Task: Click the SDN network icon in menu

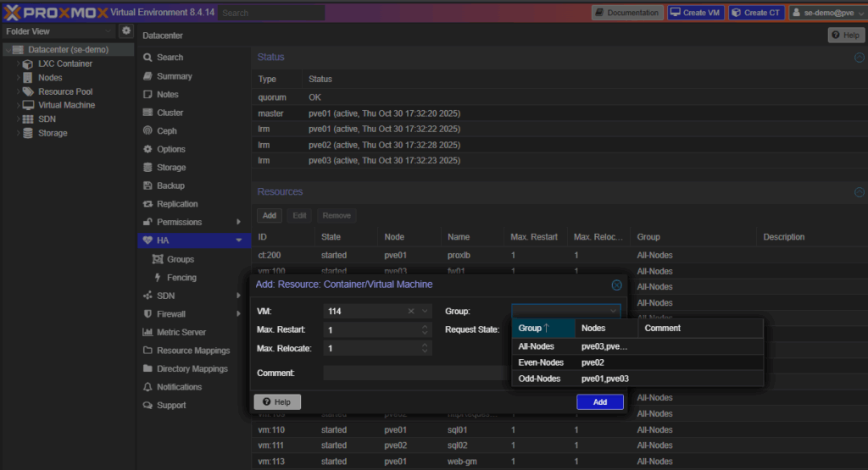Action: tap(147, 296)
